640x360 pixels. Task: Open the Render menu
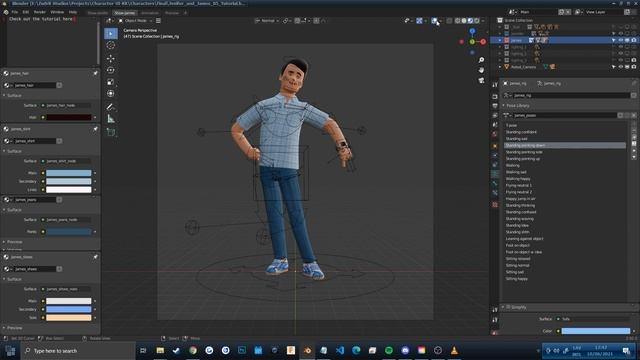40,12
